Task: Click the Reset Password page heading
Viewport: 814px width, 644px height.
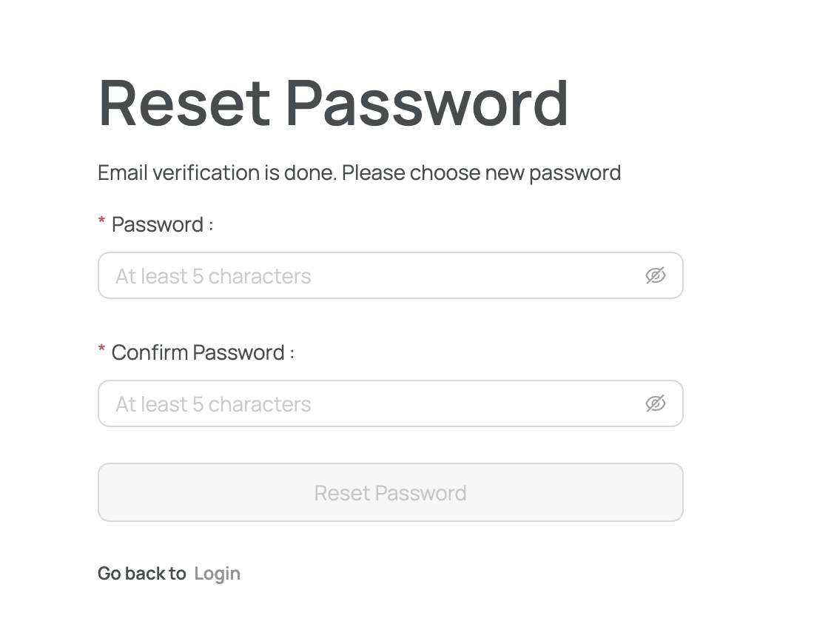Action: 333,104
